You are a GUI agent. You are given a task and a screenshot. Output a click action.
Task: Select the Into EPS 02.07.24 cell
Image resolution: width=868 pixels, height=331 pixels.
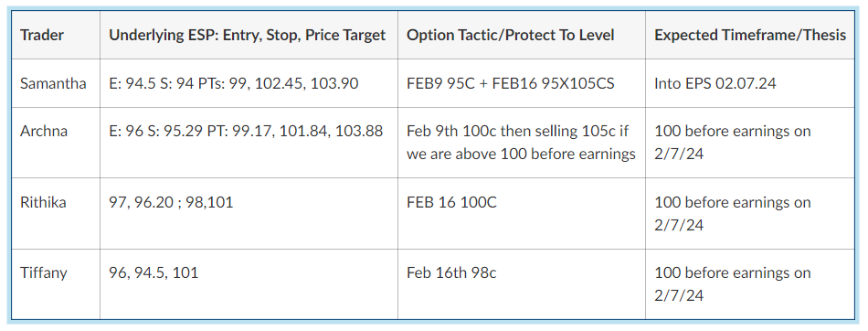pyautogui.click(x=750, y=84)
